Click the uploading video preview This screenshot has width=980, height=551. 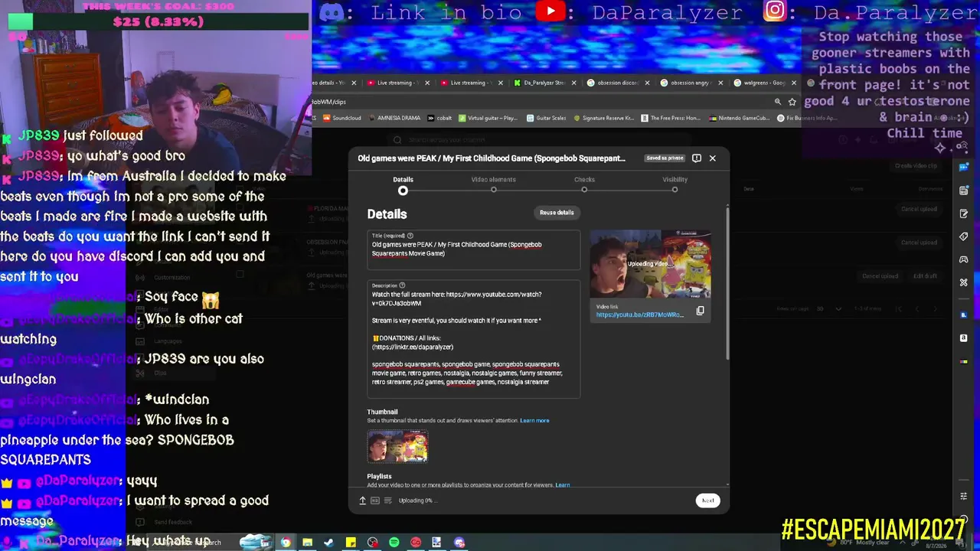650,264
